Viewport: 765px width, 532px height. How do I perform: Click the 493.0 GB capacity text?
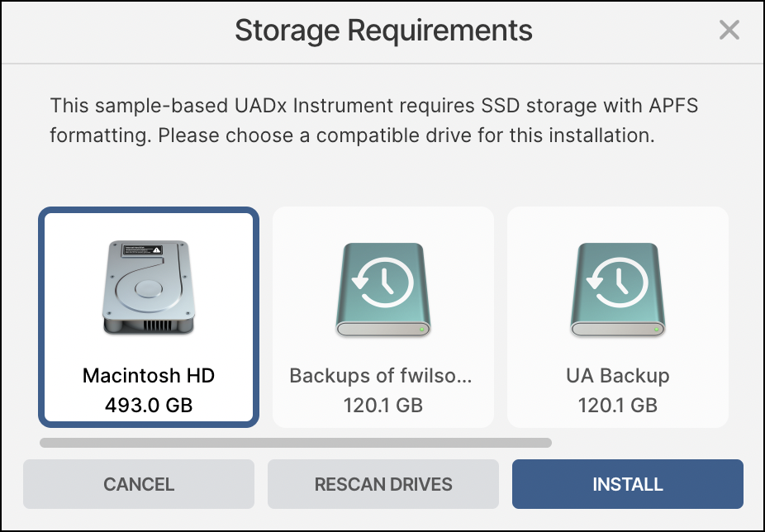(149, 405)
